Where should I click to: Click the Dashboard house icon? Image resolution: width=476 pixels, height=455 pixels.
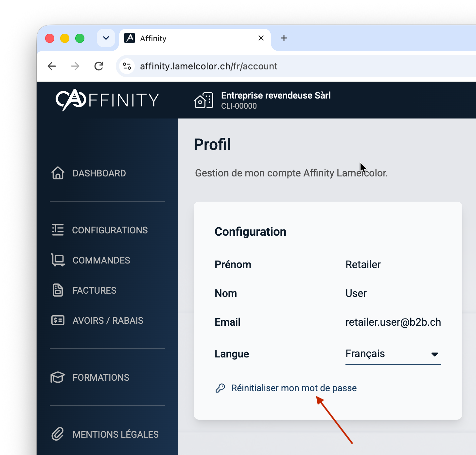tap(58, 173)
